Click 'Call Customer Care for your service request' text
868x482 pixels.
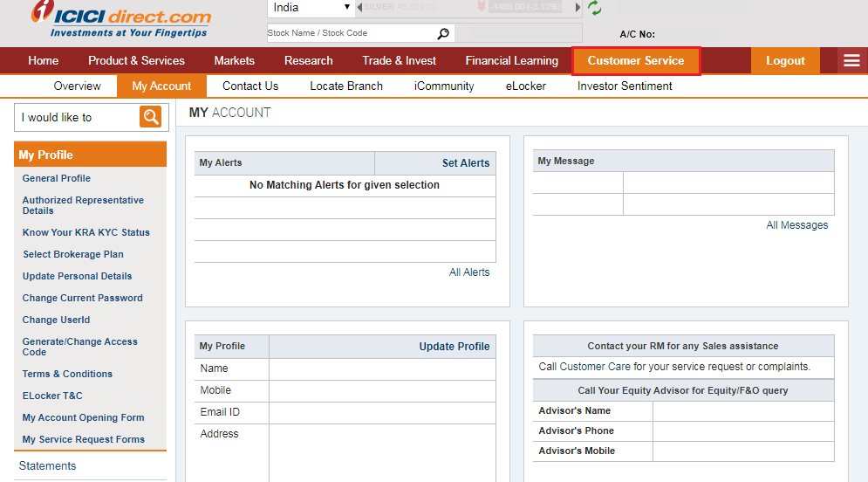coord(673,367)
